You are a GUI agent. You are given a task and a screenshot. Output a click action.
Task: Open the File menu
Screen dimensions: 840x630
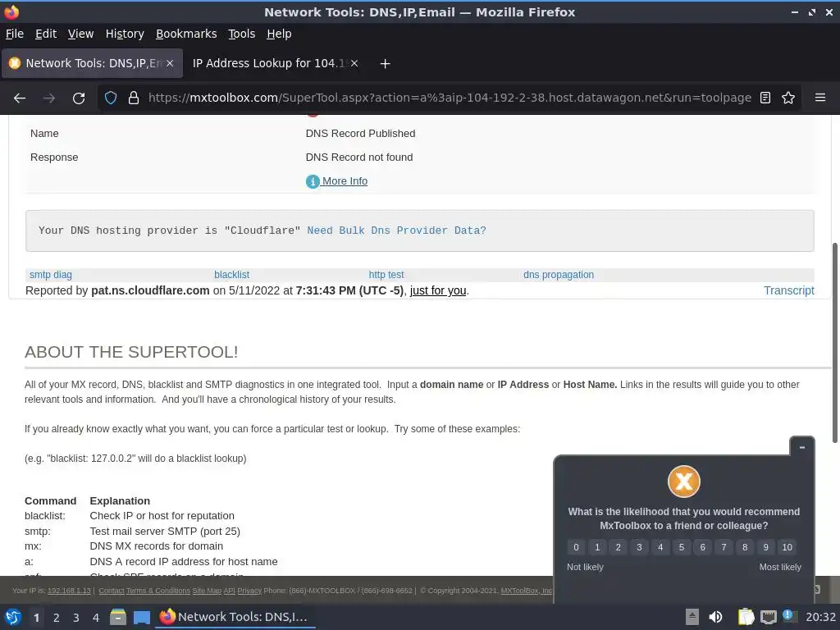click(15, 34)
